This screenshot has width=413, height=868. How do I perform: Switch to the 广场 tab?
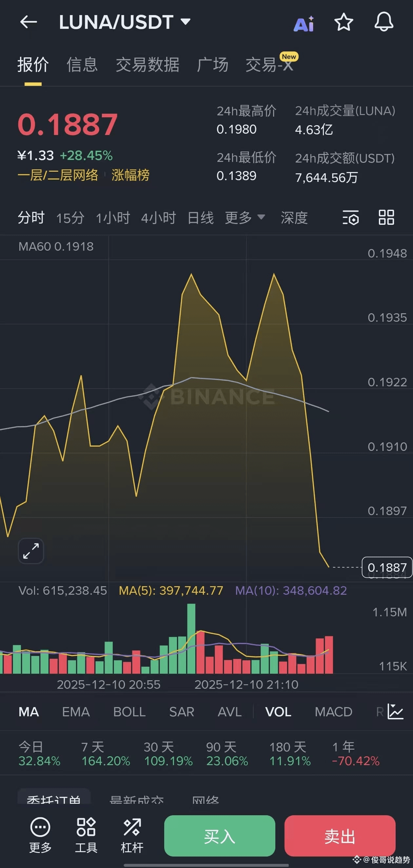coord(212,64)
